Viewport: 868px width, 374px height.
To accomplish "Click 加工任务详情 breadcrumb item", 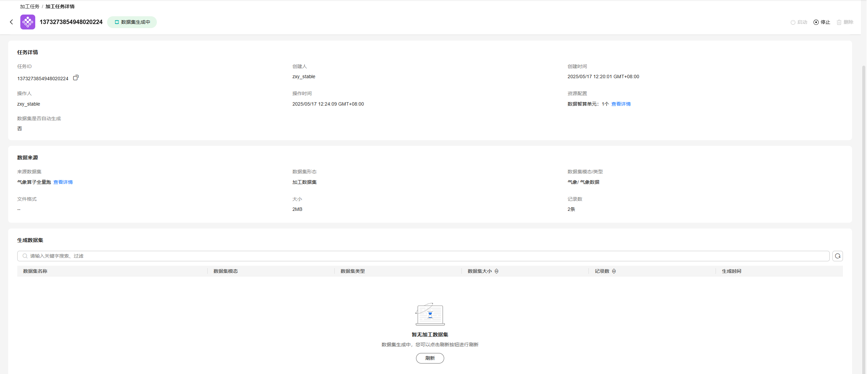I will (60, 6).
